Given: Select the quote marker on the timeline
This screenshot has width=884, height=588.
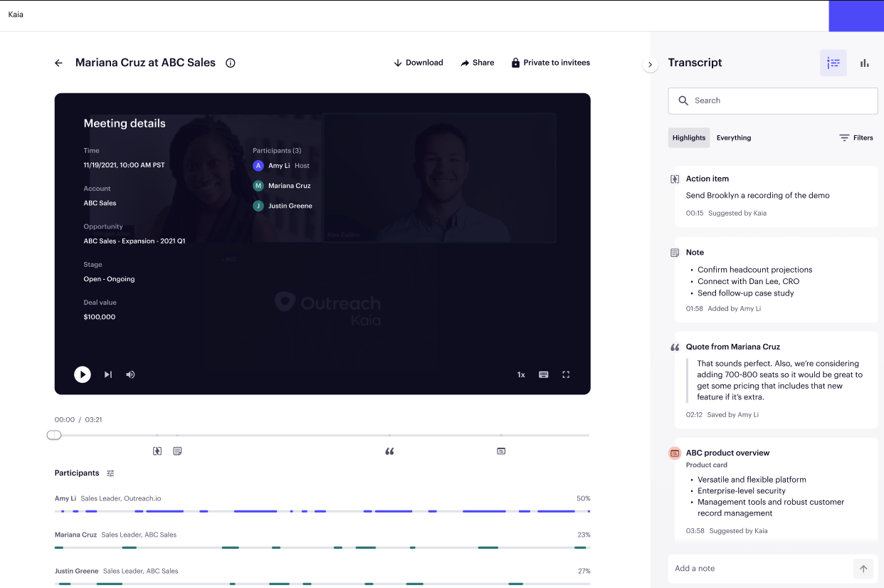Looking at the screenshot, I should tap(389, 451).
